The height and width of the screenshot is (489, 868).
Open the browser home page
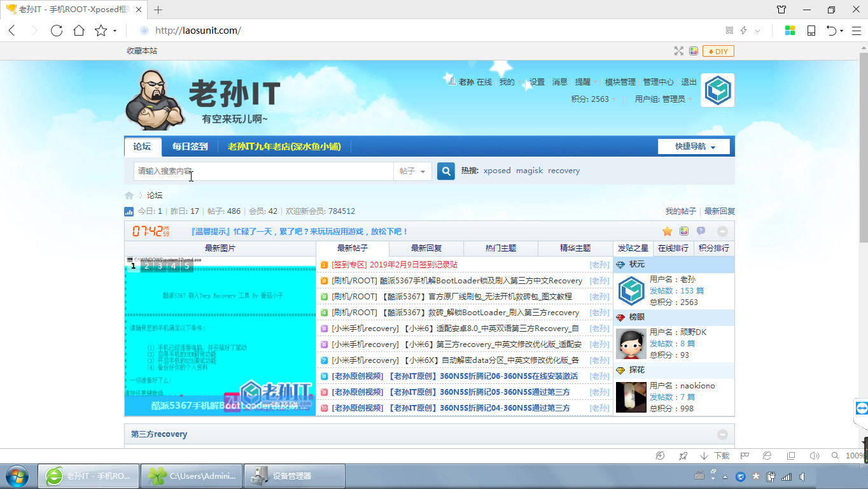tap(79, 31)
